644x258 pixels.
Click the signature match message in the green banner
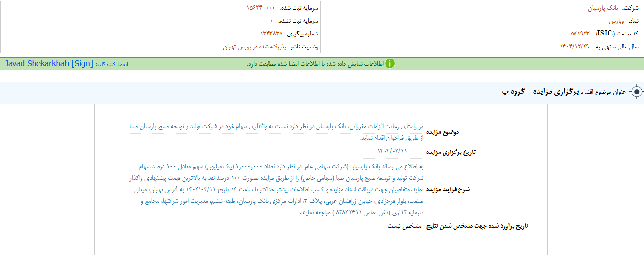(315, 64)
